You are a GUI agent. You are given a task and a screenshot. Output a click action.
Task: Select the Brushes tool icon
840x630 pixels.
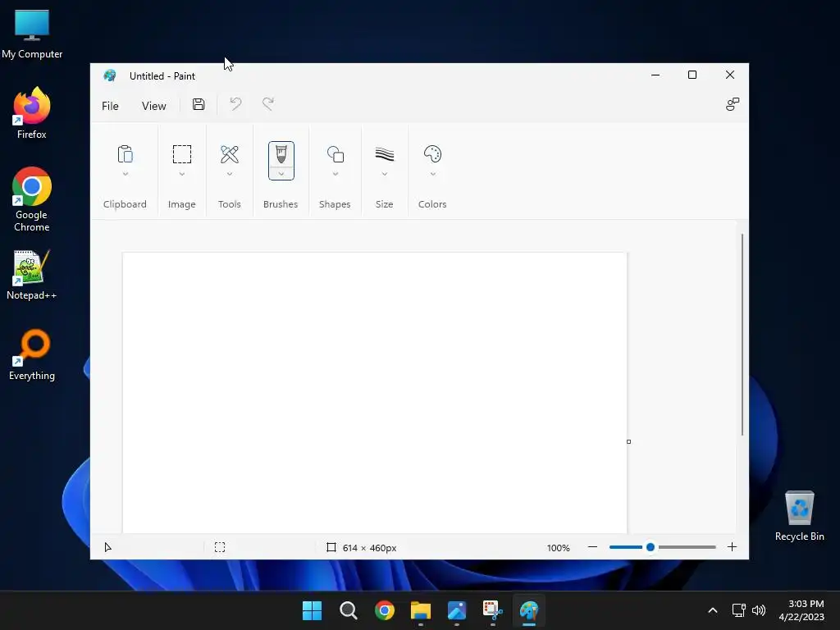(x=281, y=154)
